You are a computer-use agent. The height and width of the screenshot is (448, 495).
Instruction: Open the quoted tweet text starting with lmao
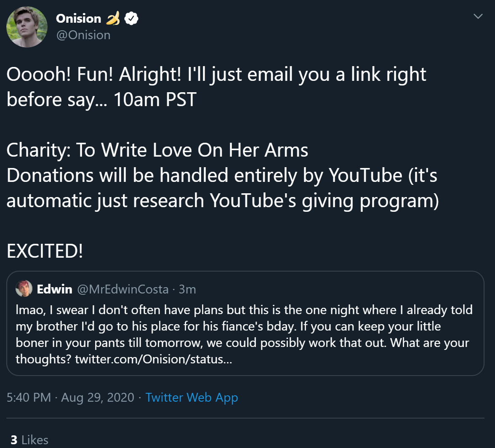coord(244,334)
